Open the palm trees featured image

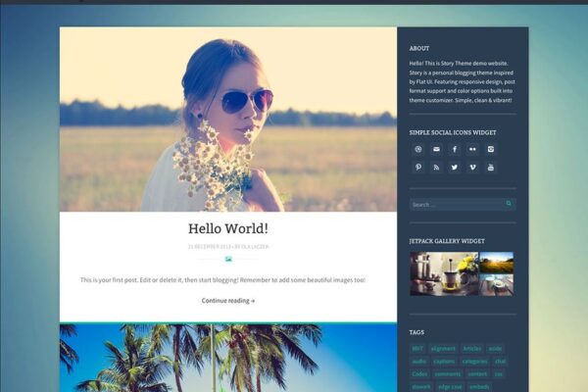point(228,359)
